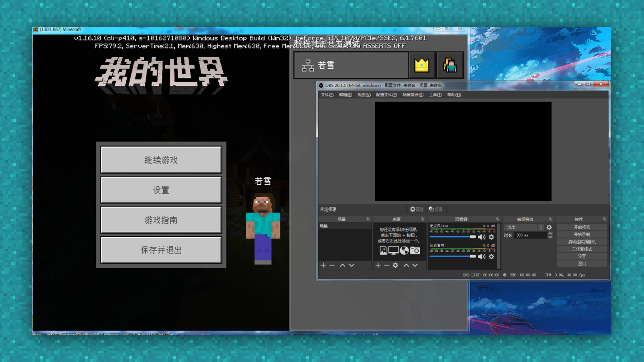This screenshot has height=362, width=644.
Task: Open 台式音响 audio settings gear
Action: click(491, 257)
